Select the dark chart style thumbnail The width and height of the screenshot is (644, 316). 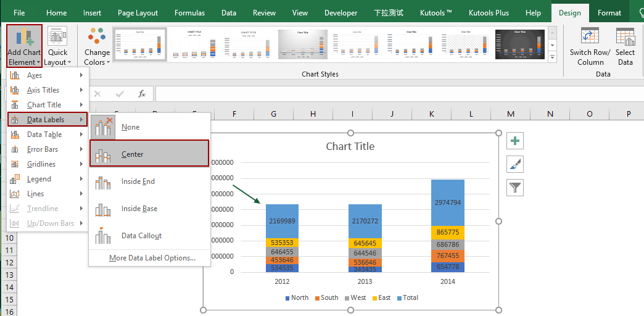[x=520, y=44]
